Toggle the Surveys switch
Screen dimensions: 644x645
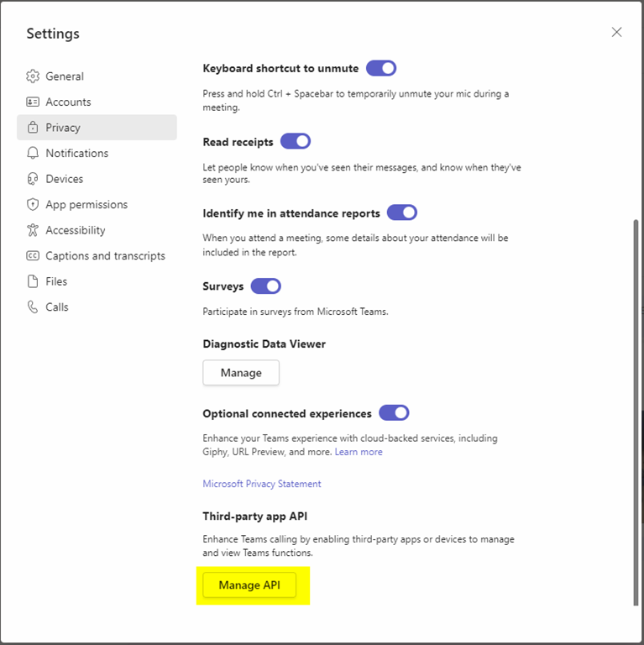tap(265, 286)
